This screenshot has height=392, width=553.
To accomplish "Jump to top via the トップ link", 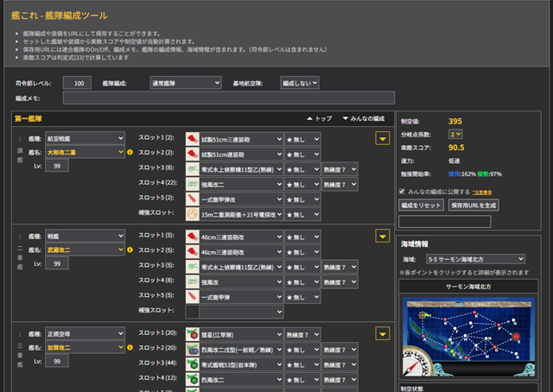I will [x=319, y=117].
